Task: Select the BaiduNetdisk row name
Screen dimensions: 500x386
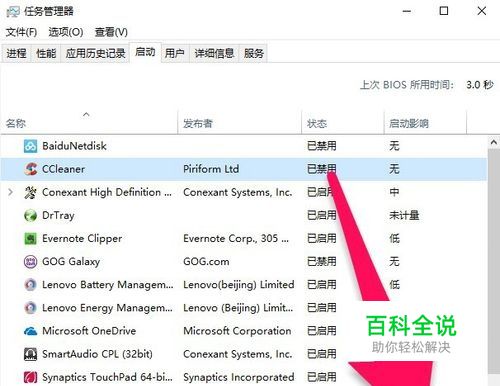Action: 74,146
